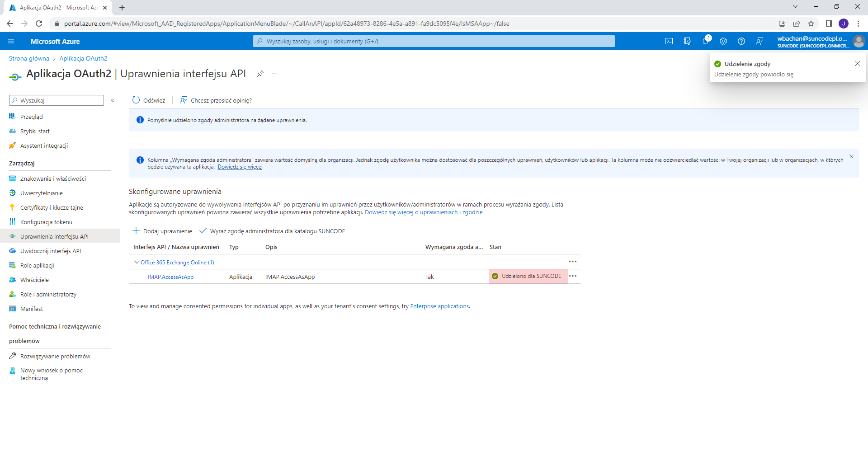Pin the API permissions blade
The image size is (868, 470).
tap(260, 74)
